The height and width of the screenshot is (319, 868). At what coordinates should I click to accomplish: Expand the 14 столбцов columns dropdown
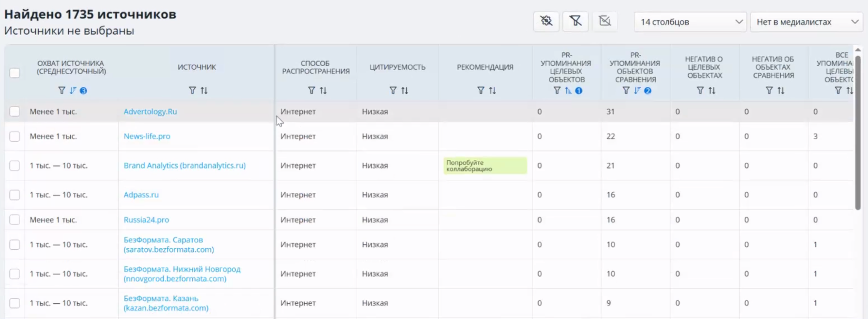click(690, 22)
